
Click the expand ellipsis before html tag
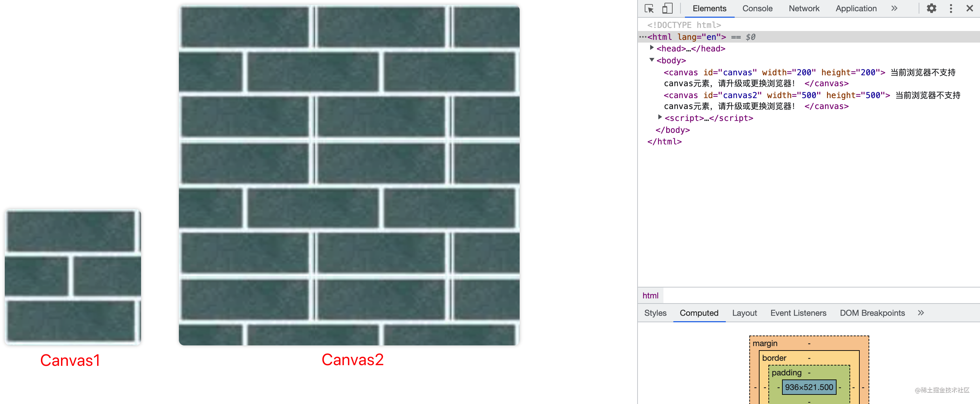point(643,37)
